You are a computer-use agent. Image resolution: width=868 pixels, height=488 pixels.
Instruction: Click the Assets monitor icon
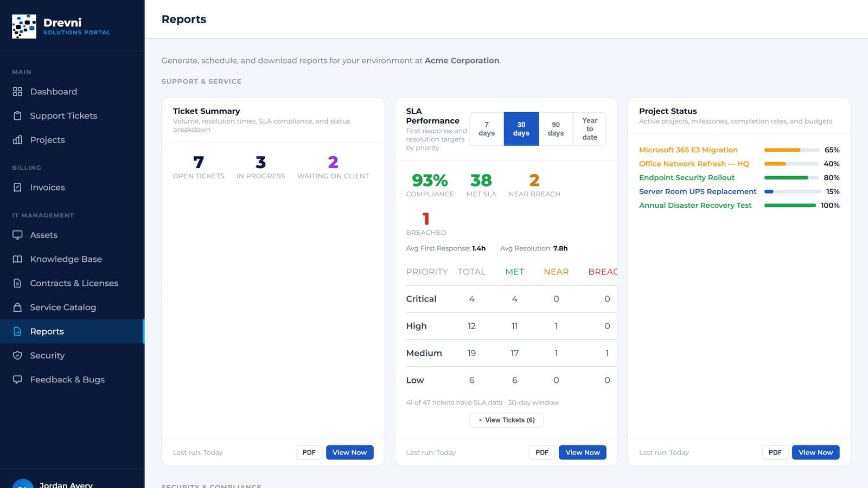[17, 235]
